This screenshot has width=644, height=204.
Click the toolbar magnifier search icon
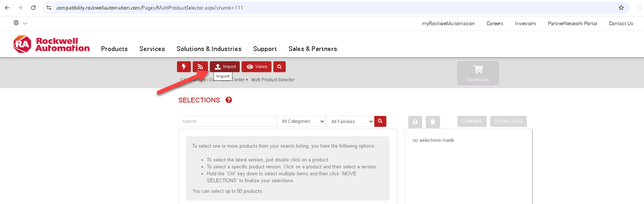click(x=279, y=67)
